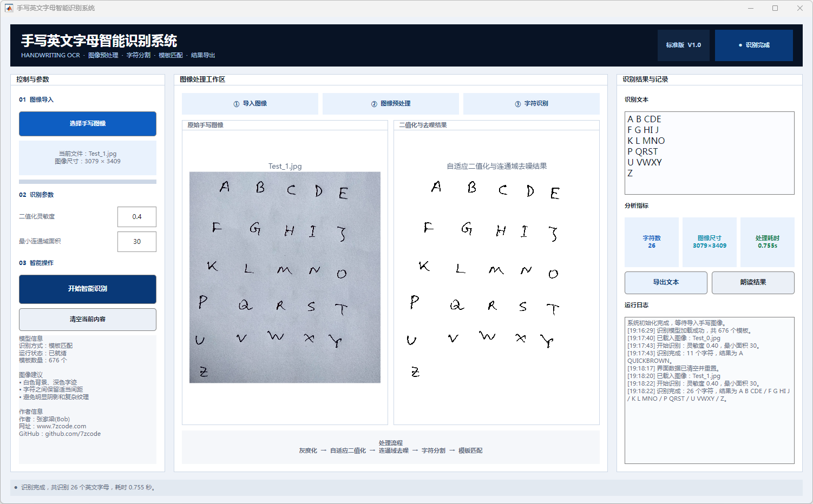This screenshot has width=813, height=504.
Task: Select step 2 图像预处理 tab
Action: pyautogui.click(x=391, y=104)
